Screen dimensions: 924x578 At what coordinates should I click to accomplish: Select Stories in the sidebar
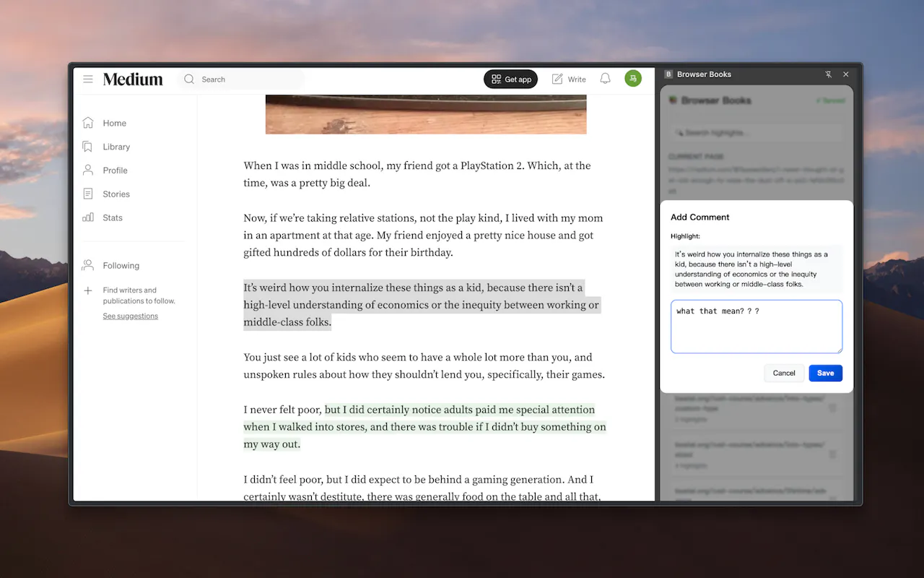pos(106,194)
